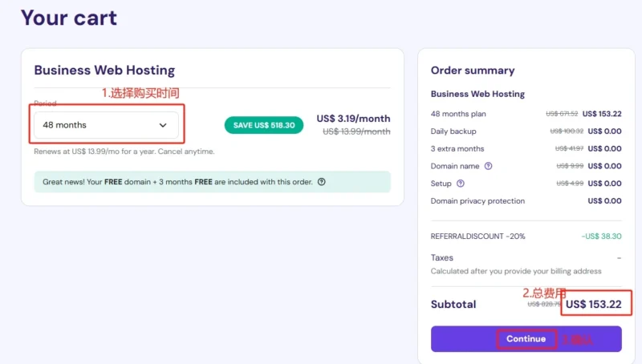Click the US$ 3.19/month price text
This screenshot has width=642, height=364.
(x=353, y=119)
